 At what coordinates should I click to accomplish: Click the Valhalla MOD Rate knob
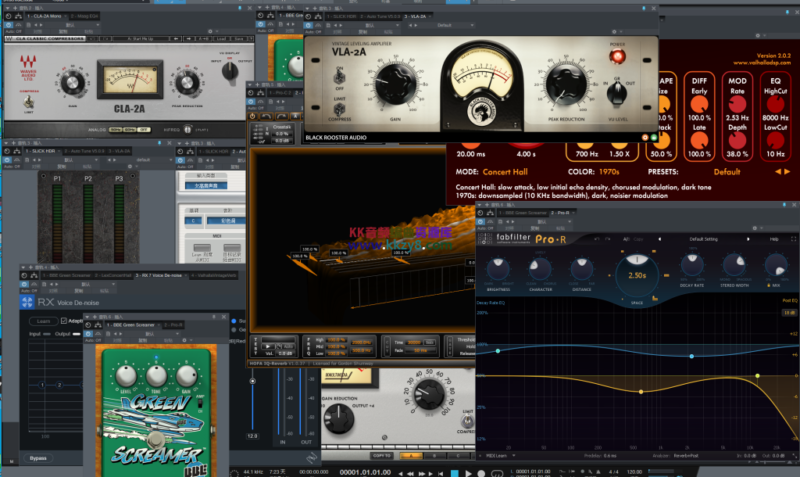coord(738,106)
